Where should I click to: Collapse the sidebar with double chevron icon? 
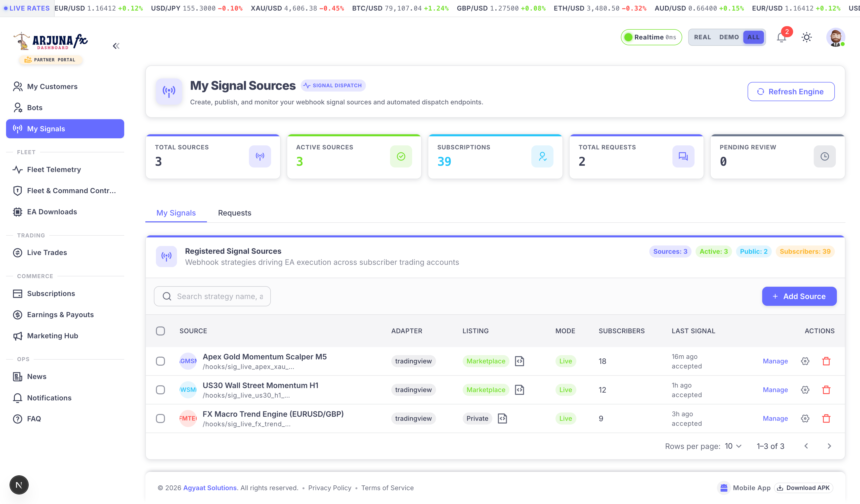[x=116, y=46]
